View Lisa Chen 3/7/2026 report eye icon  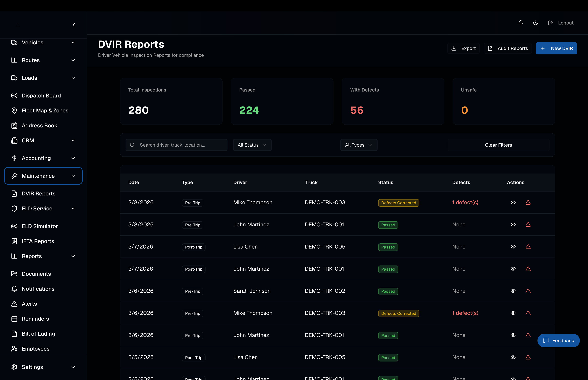tap(513, 246)
